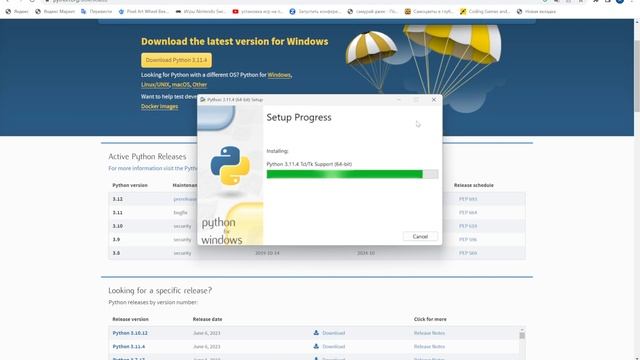This screenshot has width=640, height=360.
Task: Open PEP 569 release schedule link
Action: click(468, 253)
